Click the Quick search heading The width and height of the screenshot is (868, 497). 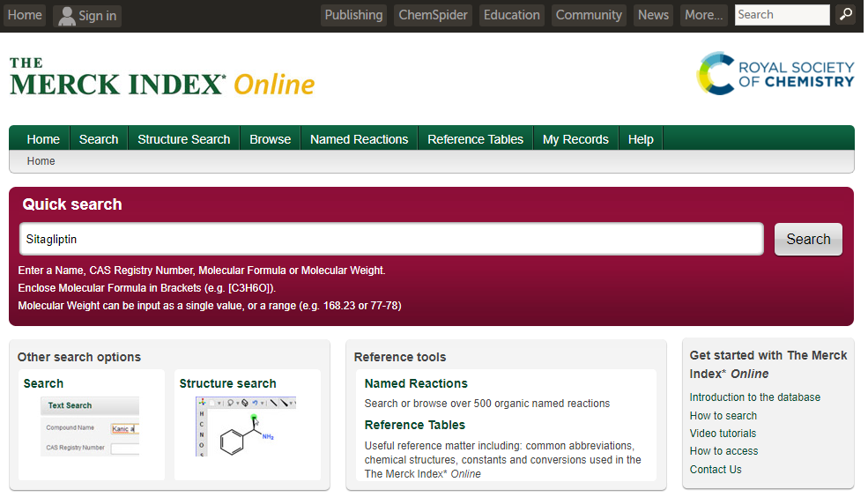72,204
